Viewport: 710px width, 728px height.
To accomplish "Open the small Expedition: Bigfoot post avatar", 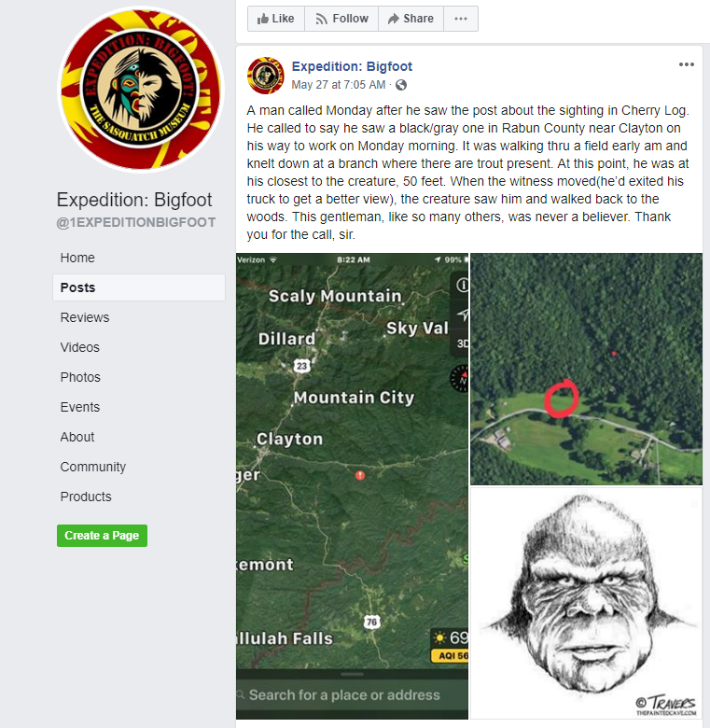I will tap(266, 76).
